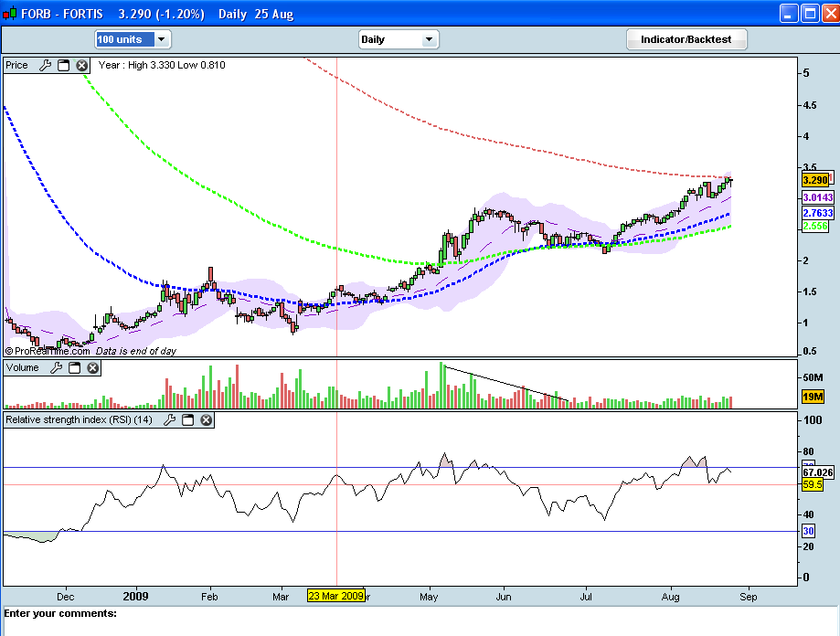Screen dimensions: 840x636
Task: Click in the Enter your comments field
Action: (x=420, y=621)
